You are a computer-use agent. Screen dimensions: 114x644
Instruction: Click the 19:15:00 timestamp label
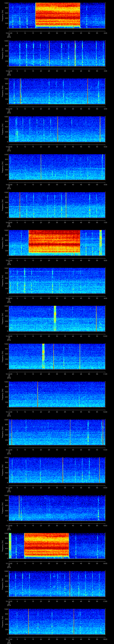[x=9, y=564]
